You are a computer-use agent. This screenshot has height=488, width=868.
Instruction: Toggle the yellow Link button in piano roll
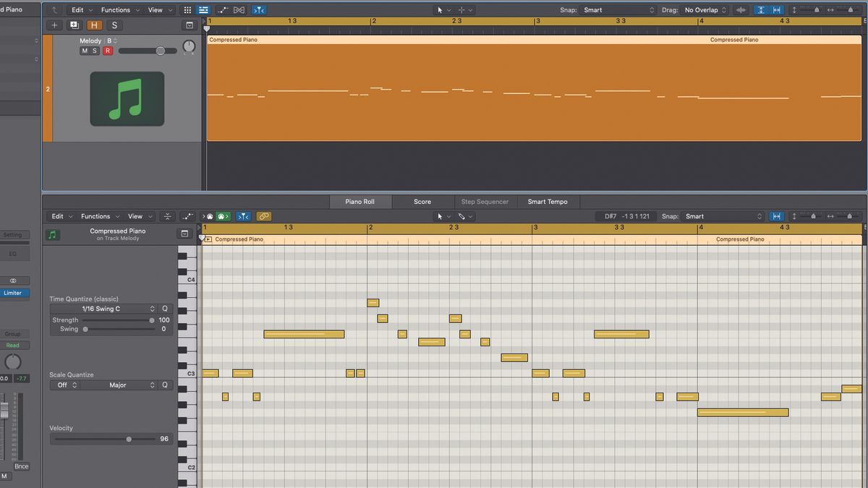pyautogui.click(x=263, y=216)
